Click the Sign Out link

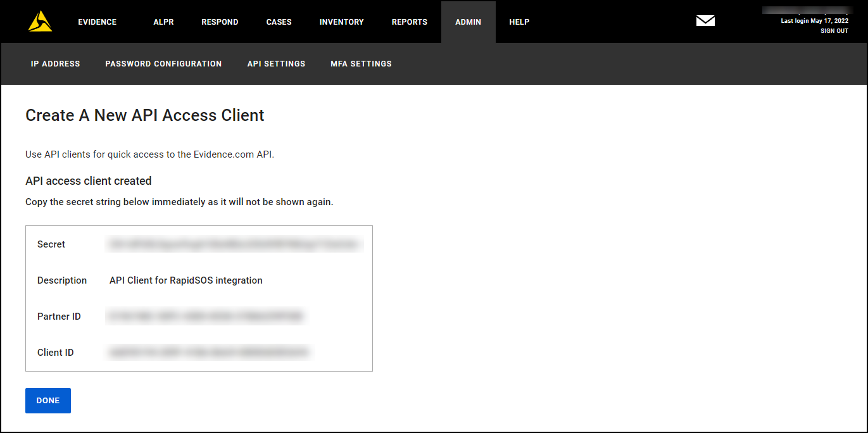[834, 31]
